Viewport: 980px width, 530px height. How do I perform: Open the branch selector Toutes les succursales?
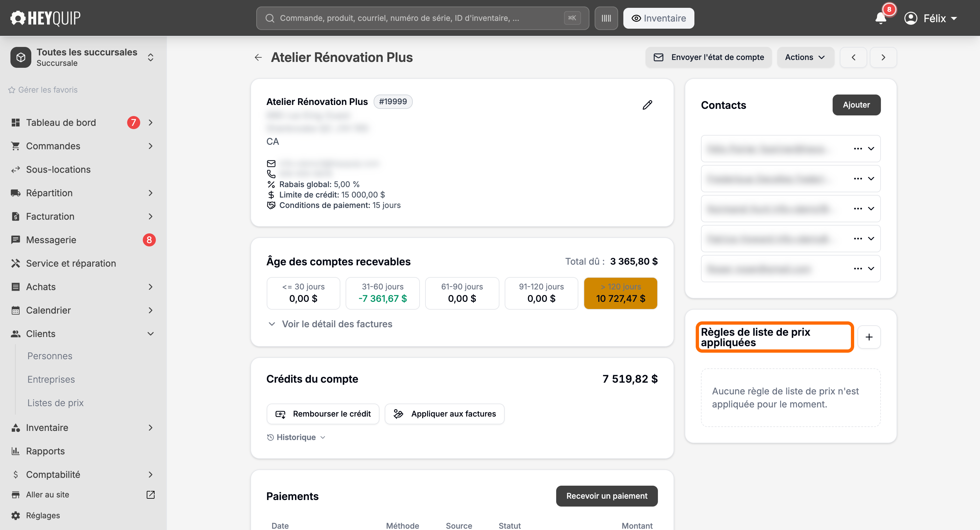click(82, 57)
